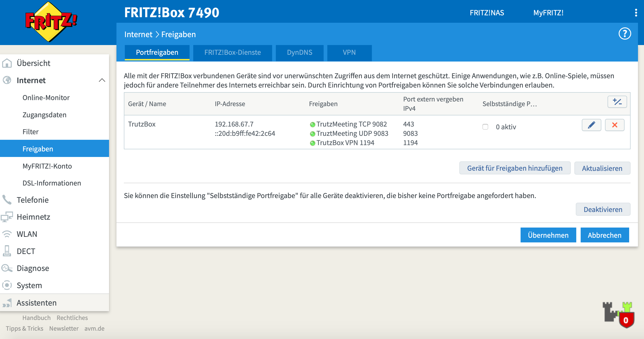The image size is (644, 339).
Task: Collapse the Internet menu chevron
Action: click(102, 80)
